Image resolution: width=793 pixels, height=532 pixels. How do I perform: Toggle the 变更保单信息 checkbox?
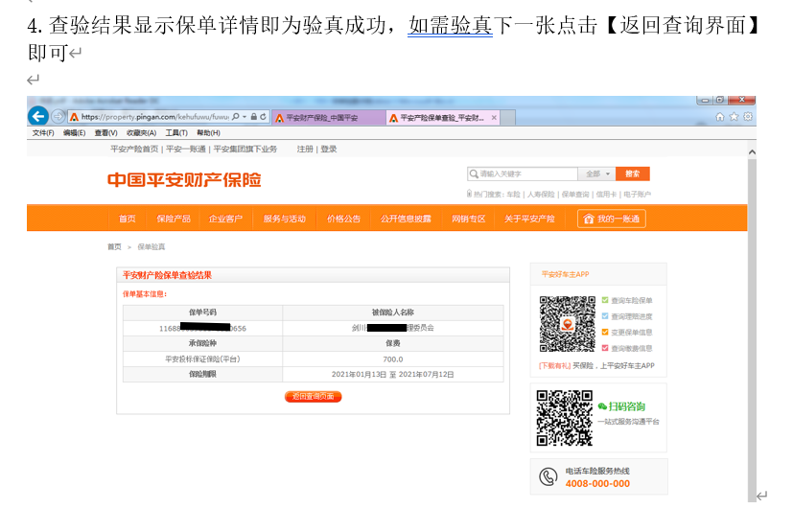tap(605, 333)
